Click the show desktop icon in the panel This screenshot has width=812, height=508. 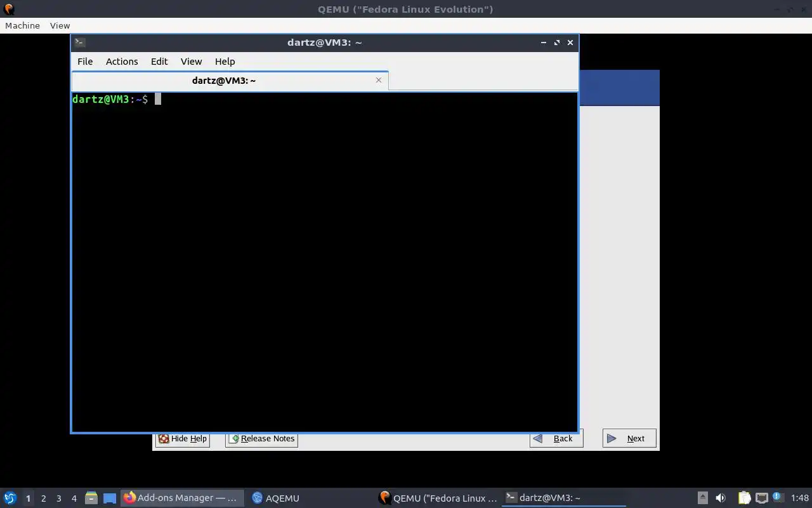(x=110, y=498)
